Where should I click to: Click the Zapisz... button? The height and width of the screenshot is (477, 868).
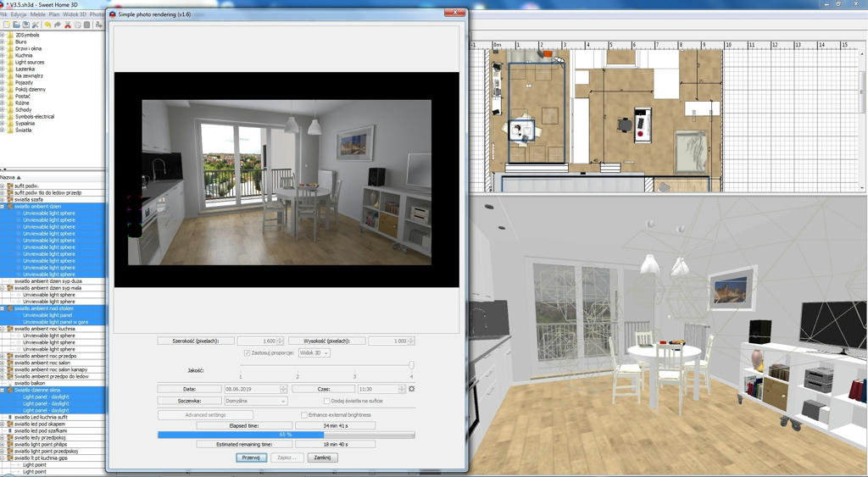click(287, 458)
